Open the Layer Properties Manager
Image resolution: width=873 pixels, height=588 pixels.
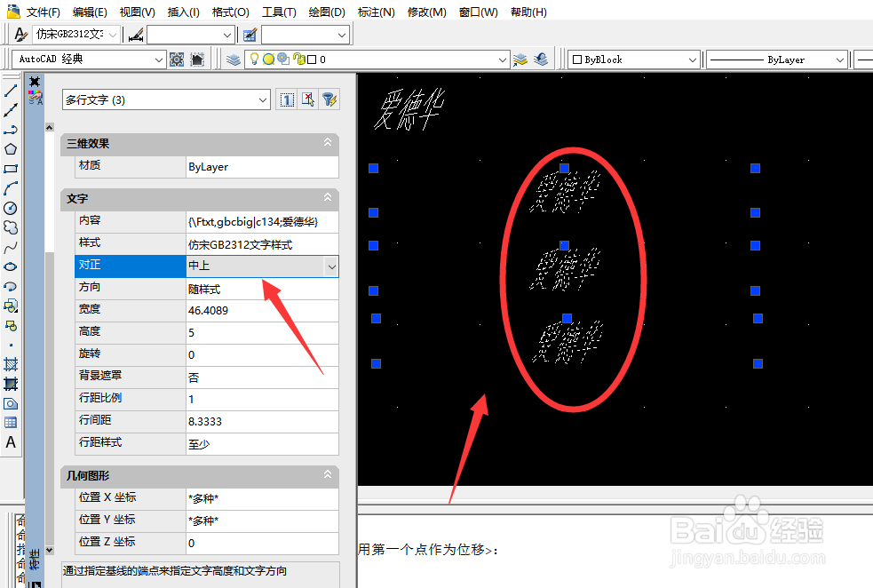[234, 60]
